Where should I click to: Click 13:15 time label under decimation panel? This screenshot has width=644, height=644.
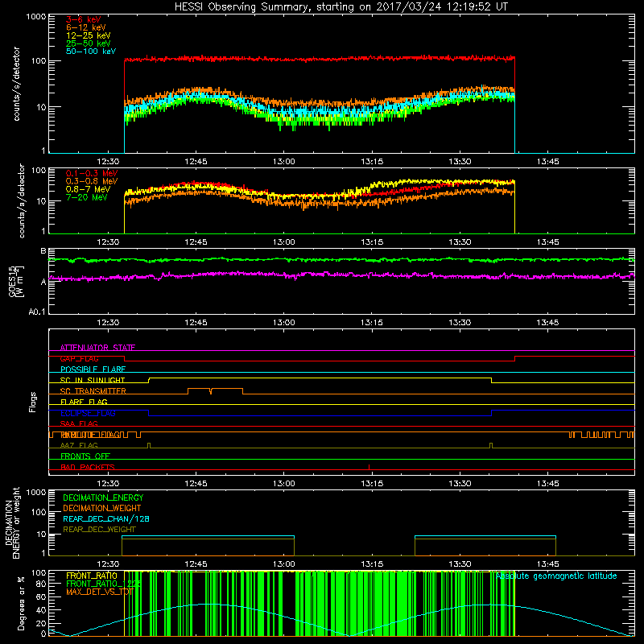click(372, 564)
